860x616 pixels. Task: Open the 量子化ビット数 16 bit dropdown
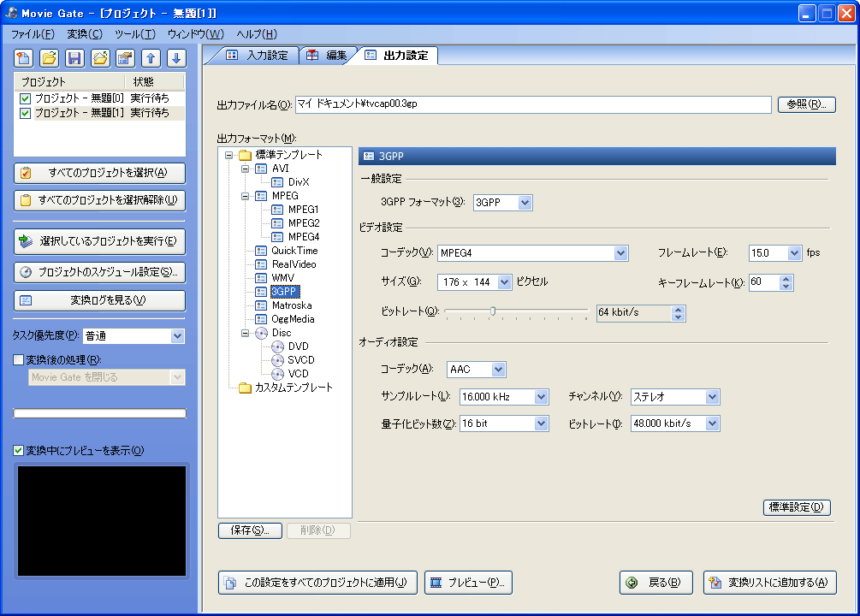click(541, 423)
